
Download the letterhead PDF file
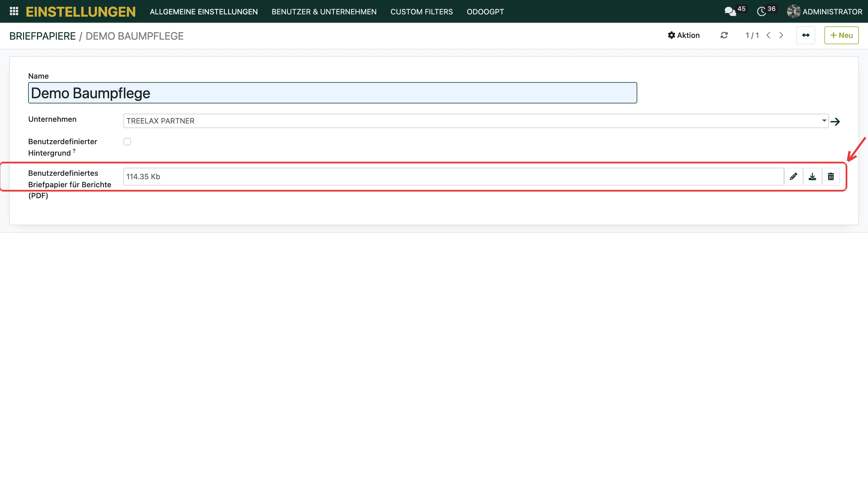(x=812, y=176)
